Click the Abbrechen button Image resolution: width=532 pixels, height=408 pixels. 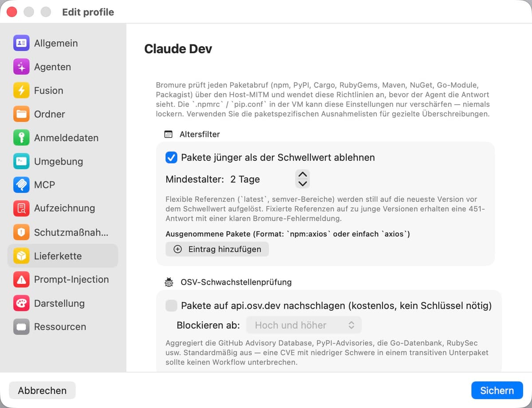tap(42, 391)
